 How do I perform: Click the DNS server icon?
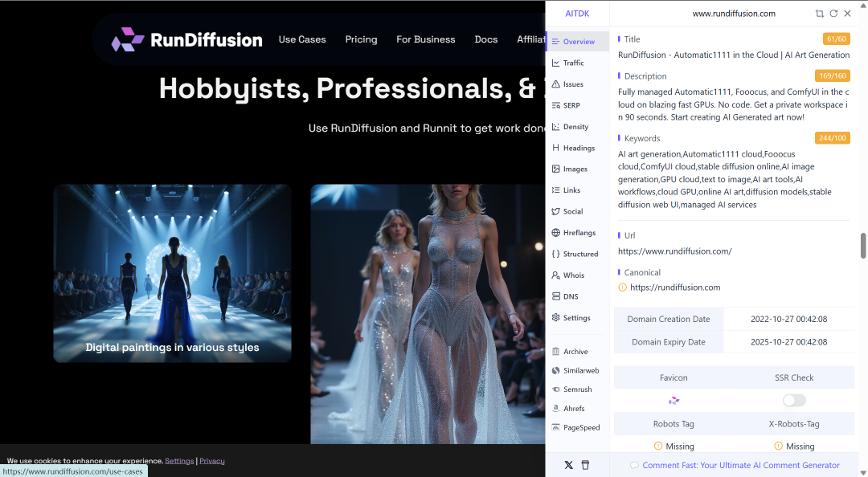coord(556,296)
